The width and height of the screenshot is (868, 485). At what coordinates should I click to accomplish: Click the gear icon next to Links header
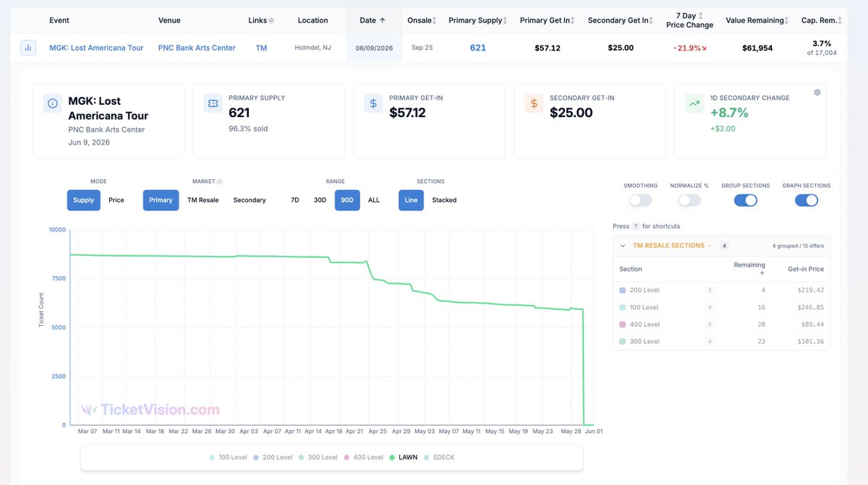coord(271,20)
